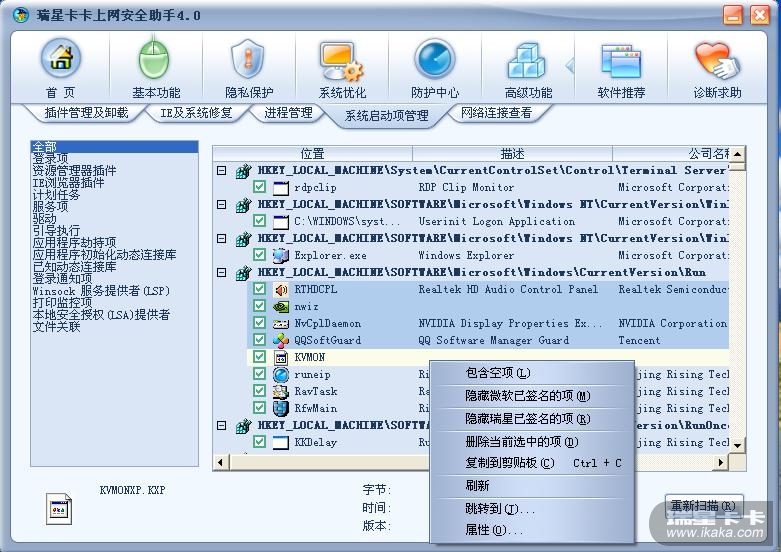Click registry icon of CurrentVersion\Run key
781x552 pixels.
(x=243, y=273)
